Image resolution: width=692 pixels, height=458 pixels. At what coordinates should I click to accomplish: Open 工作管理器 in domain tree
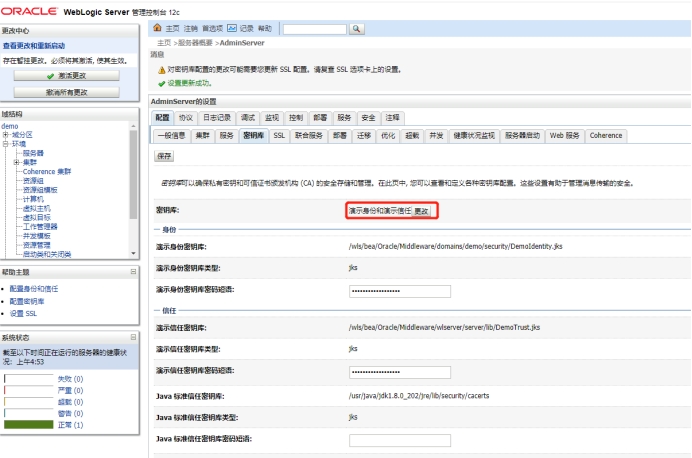40,227
